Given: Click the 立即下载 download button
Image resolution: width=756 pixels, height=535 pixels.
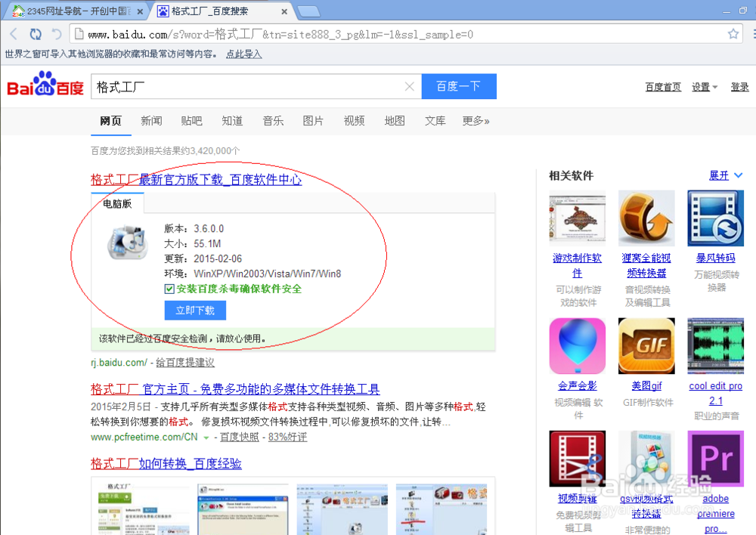Looking at the screenshot, I should tap(195, 311).
